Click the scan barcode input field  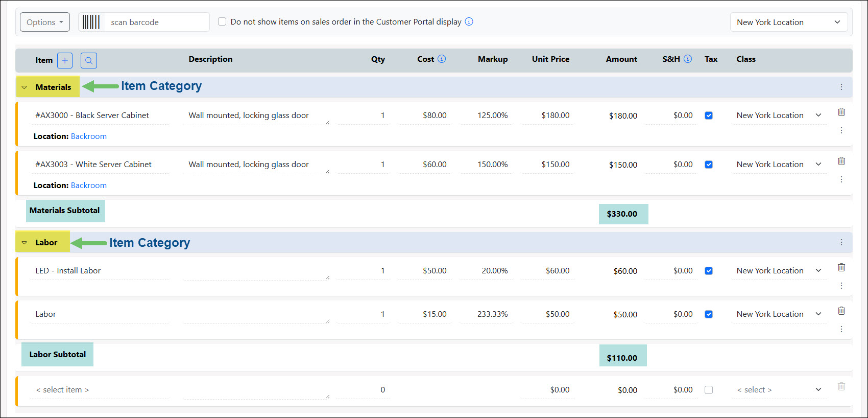point(156,22)
